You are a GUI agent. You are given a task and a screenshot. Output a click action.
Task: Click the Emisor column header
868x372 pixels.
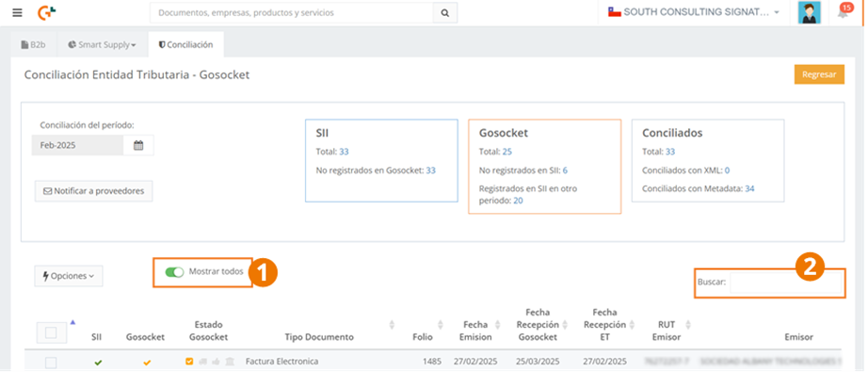coord(798,337)
